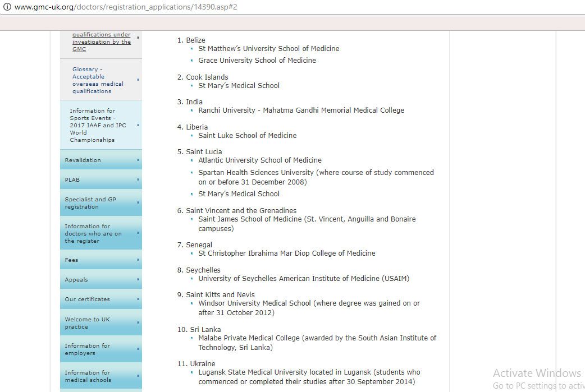Open qualifications under investigation by the GMC link
Viewport: 585px width, 392px height.
coord(101,42)
